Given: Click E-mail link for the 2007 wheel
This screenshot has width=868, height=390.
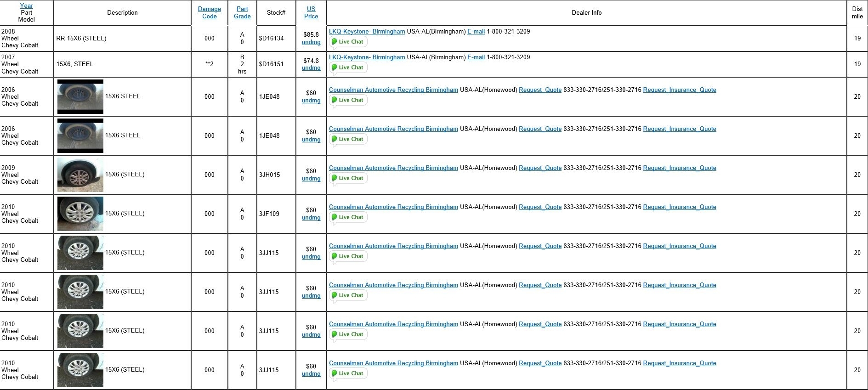Looking at the screenshot, I should (476, 57).
